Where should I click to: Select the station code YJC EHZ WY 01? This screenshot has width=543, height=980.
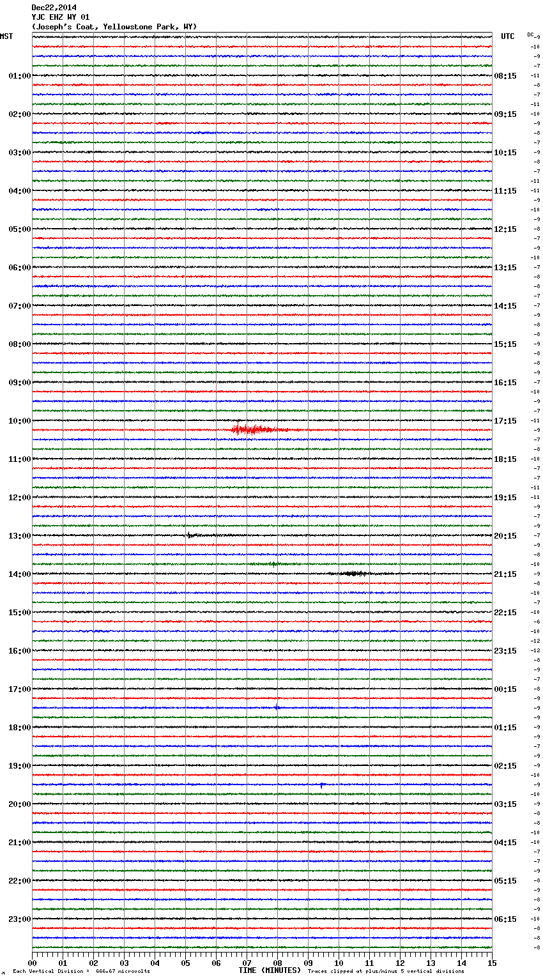pos(61,17)
